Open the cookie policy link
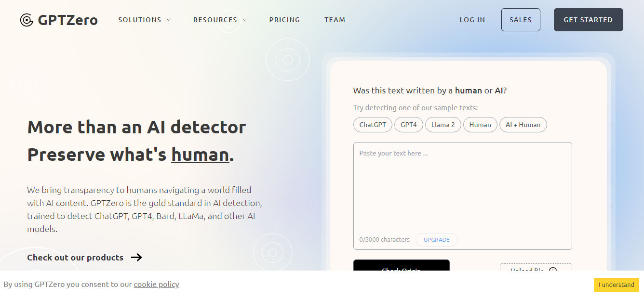Image resolution: width=644 pixels, height=298 pixels. click(x=157, y=284)
